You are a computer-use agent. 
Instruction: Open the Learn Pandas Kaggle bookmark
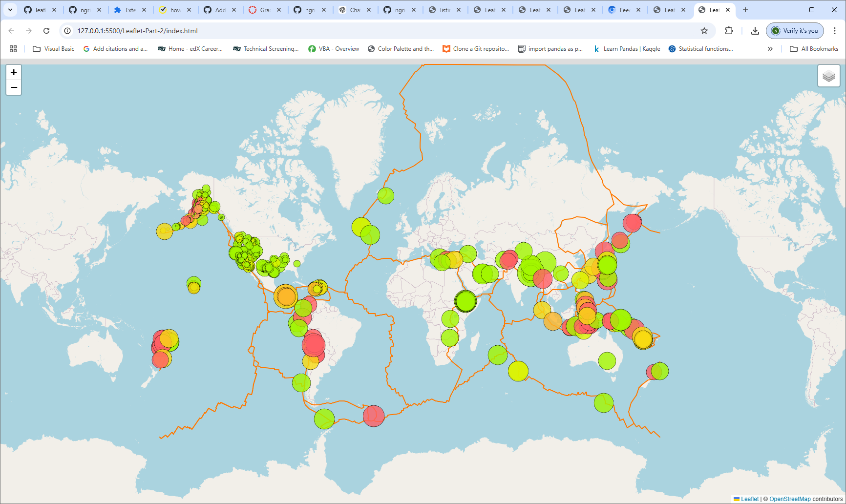coord(627,49)
